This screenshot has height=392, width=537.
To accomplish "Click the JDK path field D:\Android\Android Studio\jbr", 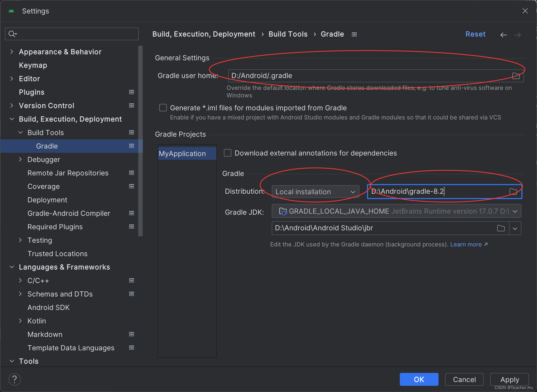I will tap(390, 228).
